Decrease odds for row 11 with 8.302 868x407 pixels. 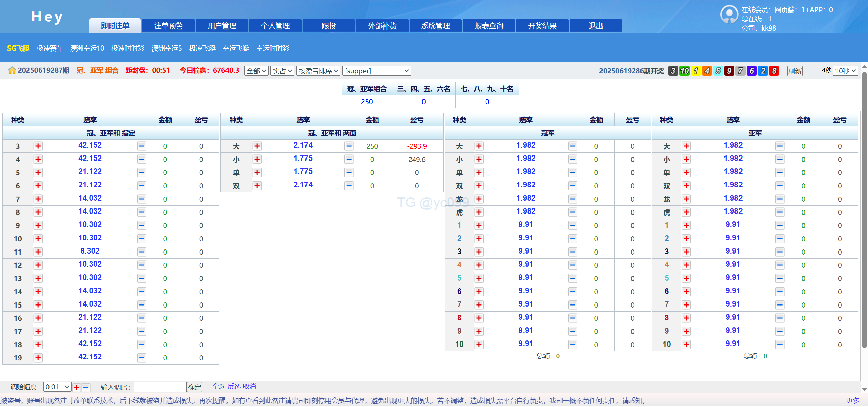[142, 252]
